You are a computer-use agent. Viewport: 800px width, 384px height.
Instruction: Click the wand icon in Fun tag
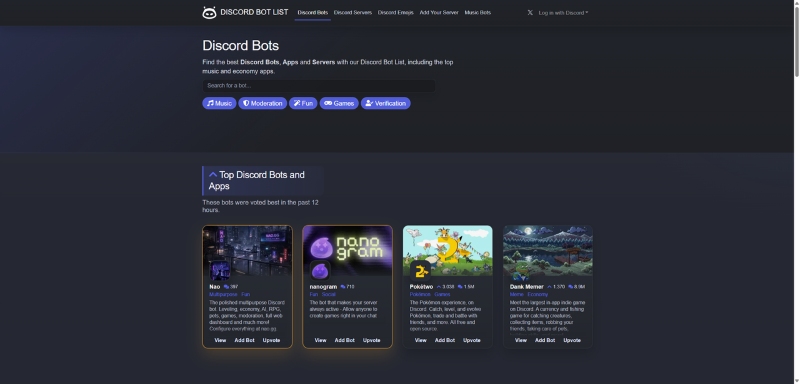(x=297, y=104)
